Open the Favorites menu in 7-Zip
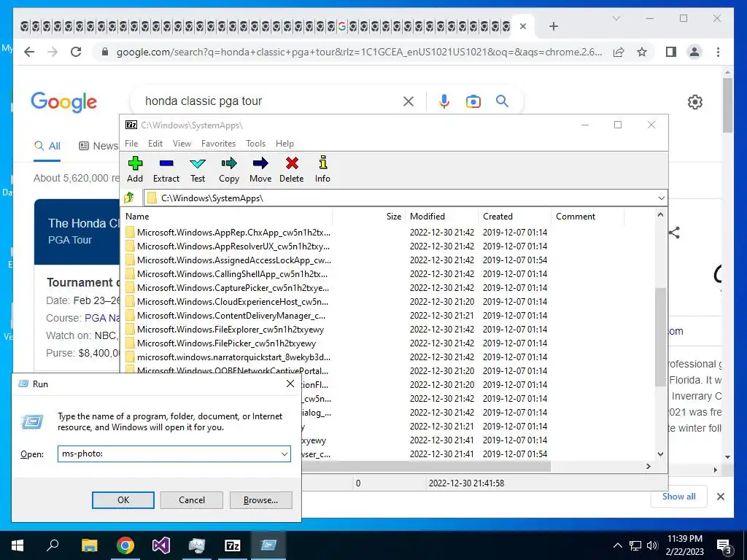The width and height of the screenshot is (747, 560). (x=218, y=144)
